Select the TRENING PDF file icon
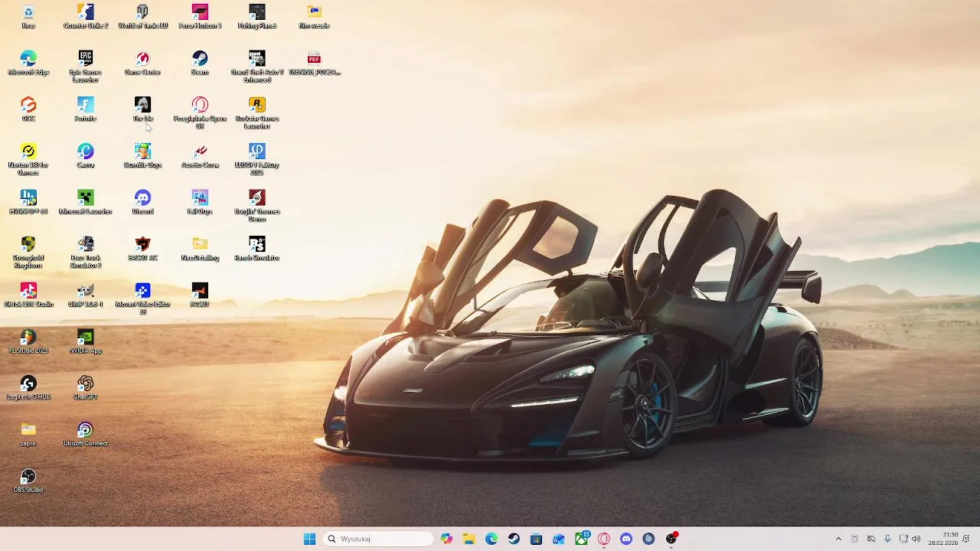 click(x=314, y=64)
